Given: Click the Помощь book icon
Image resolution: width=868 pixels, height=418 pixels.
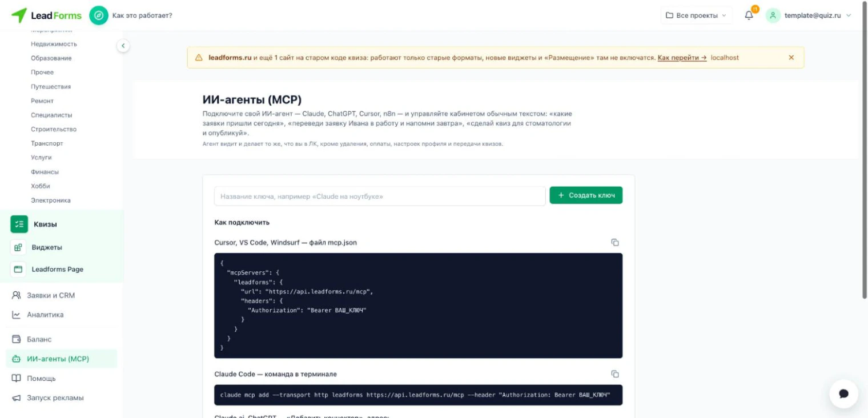Looking at the screenshot, I should tap(16, 378).
